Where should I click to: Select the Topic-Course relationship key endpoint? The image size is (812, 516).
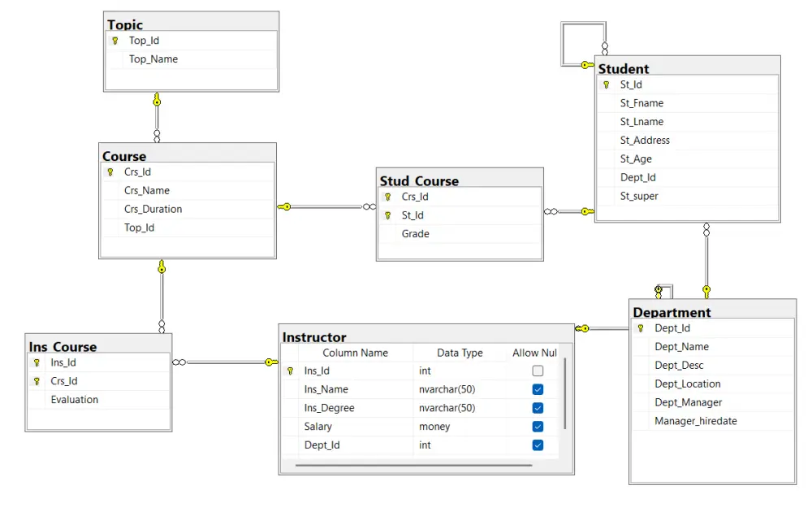(x=157, y=99)
